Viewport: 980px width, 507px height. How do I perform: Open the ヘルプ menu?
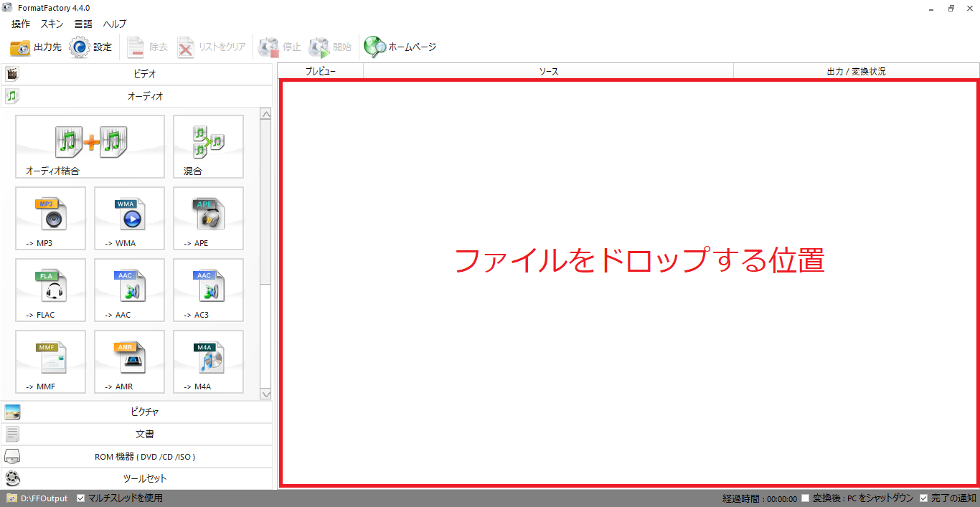coord(115,24)
